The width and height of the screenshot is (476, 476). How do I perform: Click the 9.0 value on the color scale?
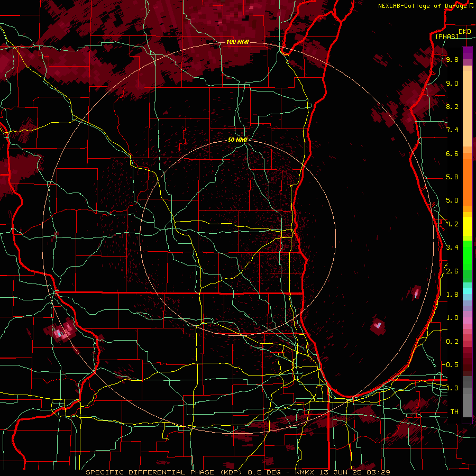click(x=452, y=83)
